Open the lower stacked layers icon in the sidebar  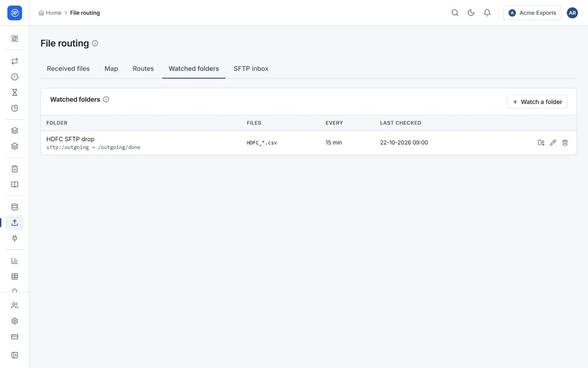point(15,147)
